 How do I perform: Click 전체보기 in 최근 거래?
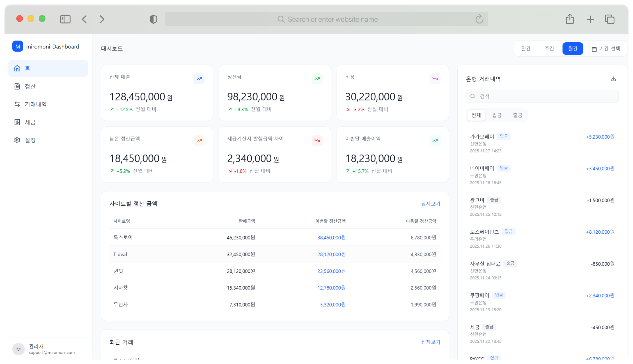point(431,342)
